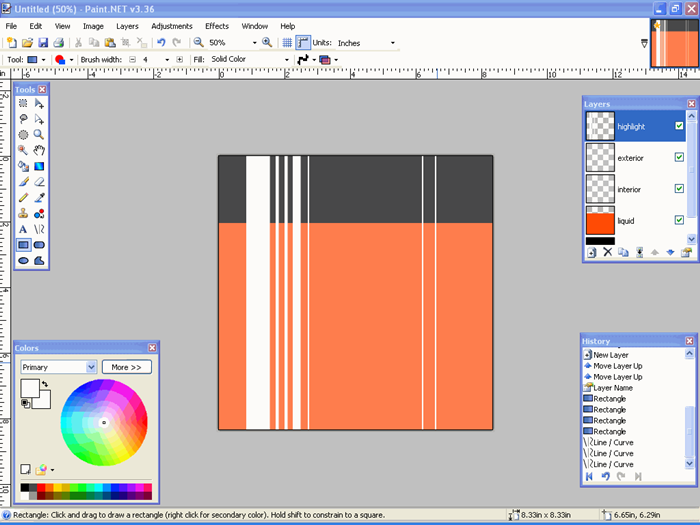700x525 pixels.
Task: Expand the Fill style Solid Color dropdown
Action: click(246, 59)
